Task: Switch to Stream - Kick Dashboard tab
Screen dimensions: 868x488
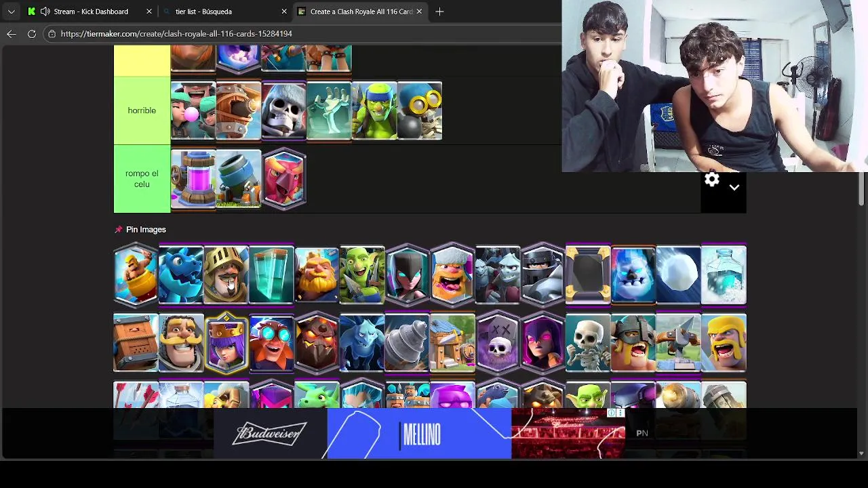Action: point(91,12)
